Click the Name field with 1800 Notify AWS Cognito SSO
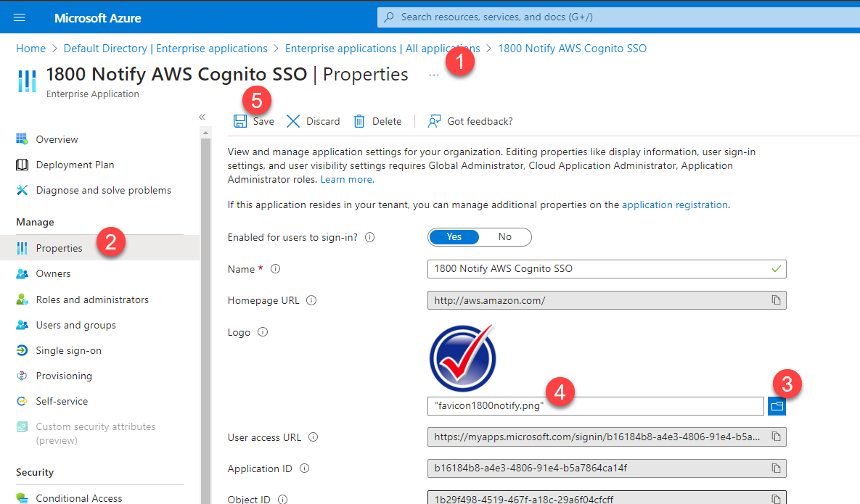The height and width of the screenshot is (504, 860). coord(607,269)
